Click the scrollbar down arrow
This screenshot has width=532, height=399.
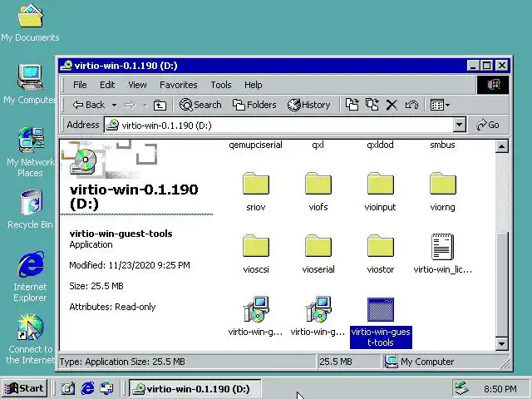[x=501, y=343]
